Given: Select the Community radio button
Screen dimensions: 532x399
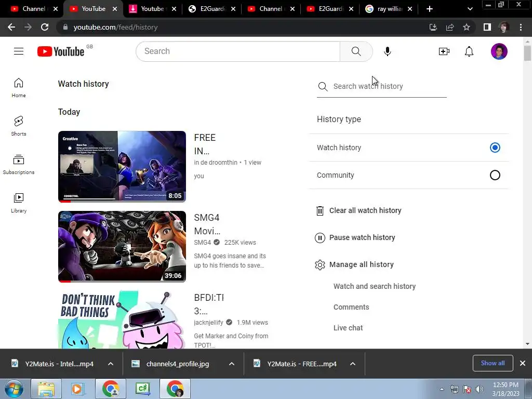Looking at the screenshot, I should (495, 175).
